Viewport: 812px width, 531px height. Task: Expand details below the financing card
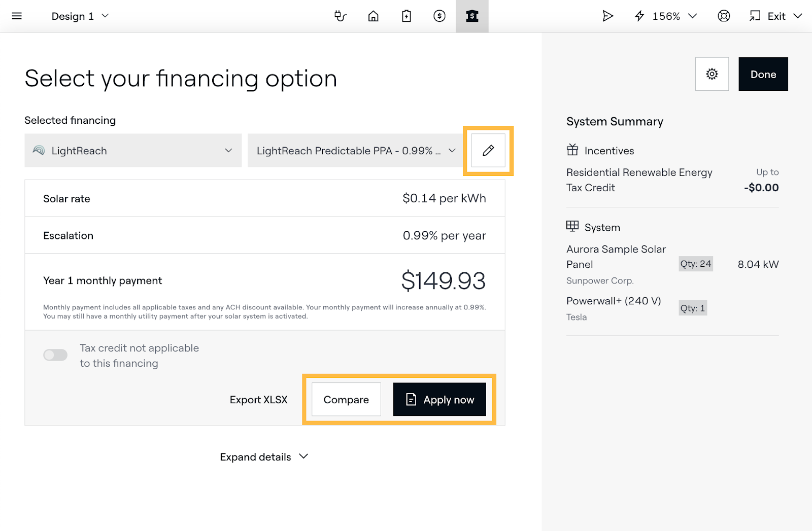(264, 457)
